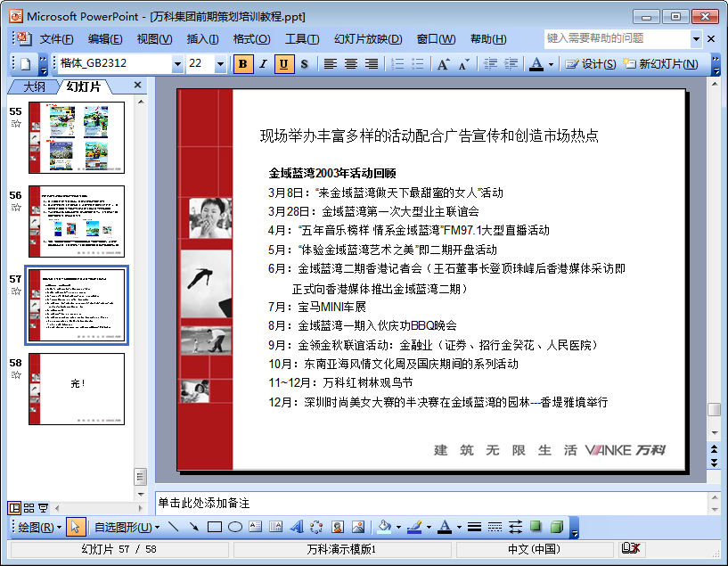This screenshot has width=728, height=566.
Task: Start slide show from current slide icon
Action: pos(43,508)
